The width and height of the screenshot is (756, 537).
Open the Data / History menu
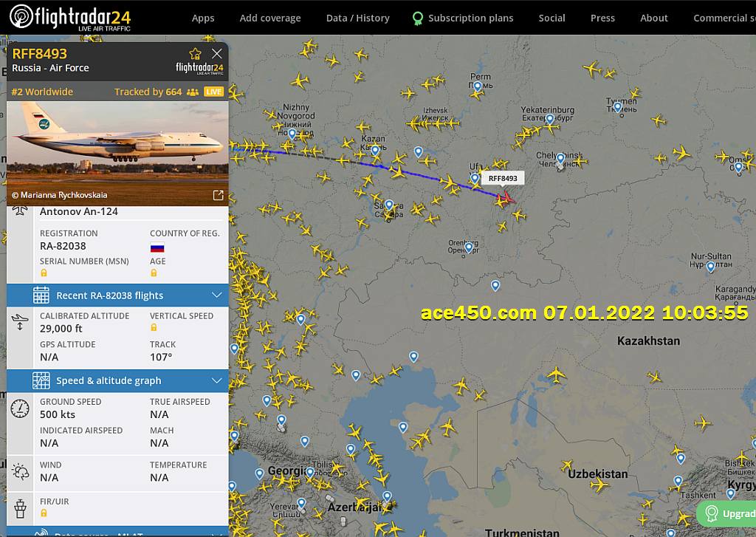(358, 18)
